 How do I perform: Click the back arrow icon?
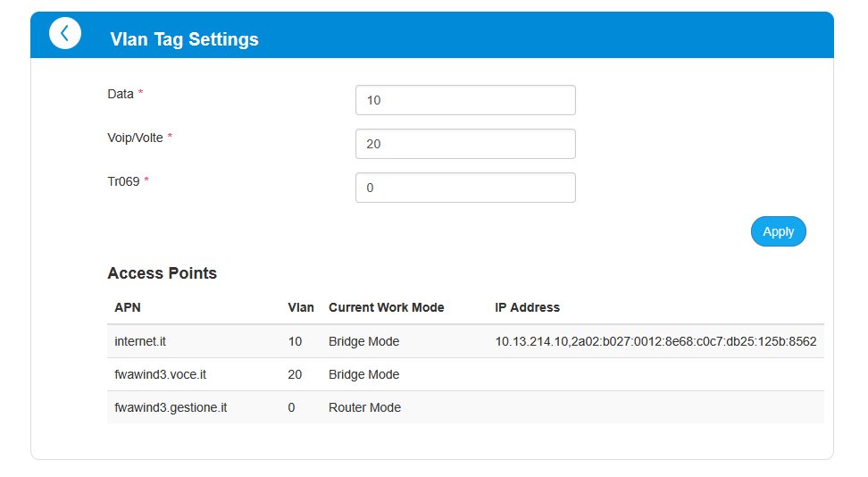click(64, 34)
